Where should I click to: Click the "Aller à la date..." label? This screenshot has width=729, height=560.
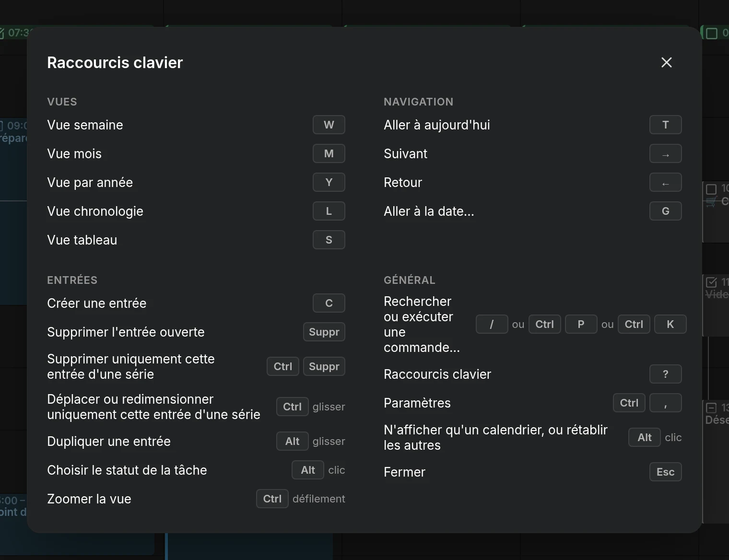[429, 211]
